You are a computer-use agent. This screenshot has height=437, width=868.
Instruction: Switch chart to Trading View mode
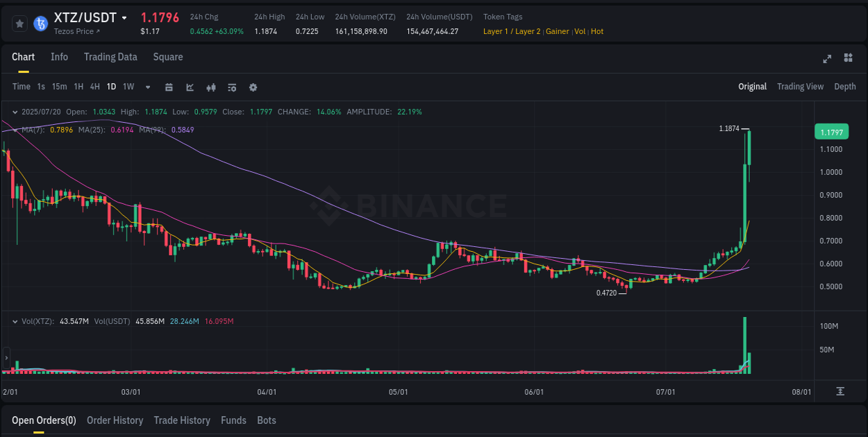click(800, 87)
